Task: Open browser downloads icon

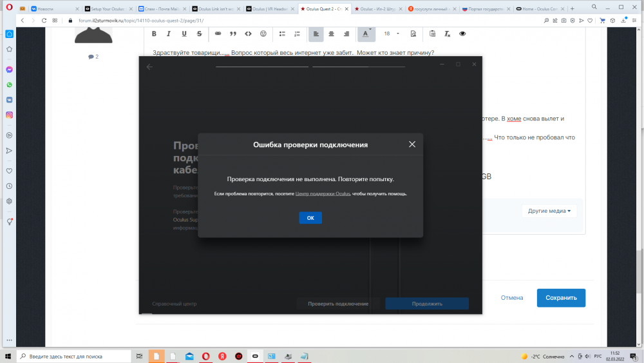Action: pyautogui.click(x=623, y=21)
